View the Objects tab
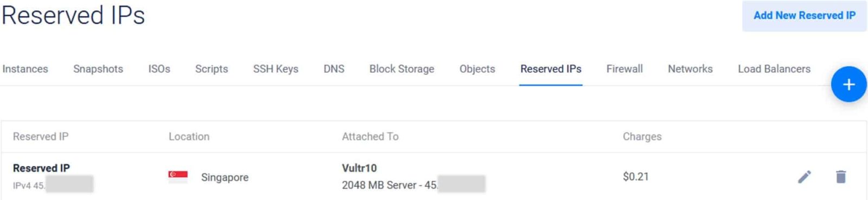 click(477, 69)
